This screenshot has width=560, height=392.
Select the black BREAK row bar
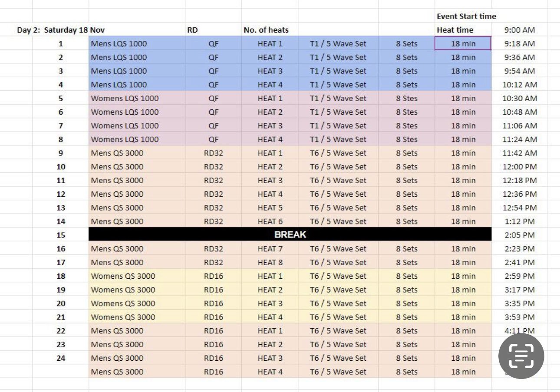tap(290, 235)
